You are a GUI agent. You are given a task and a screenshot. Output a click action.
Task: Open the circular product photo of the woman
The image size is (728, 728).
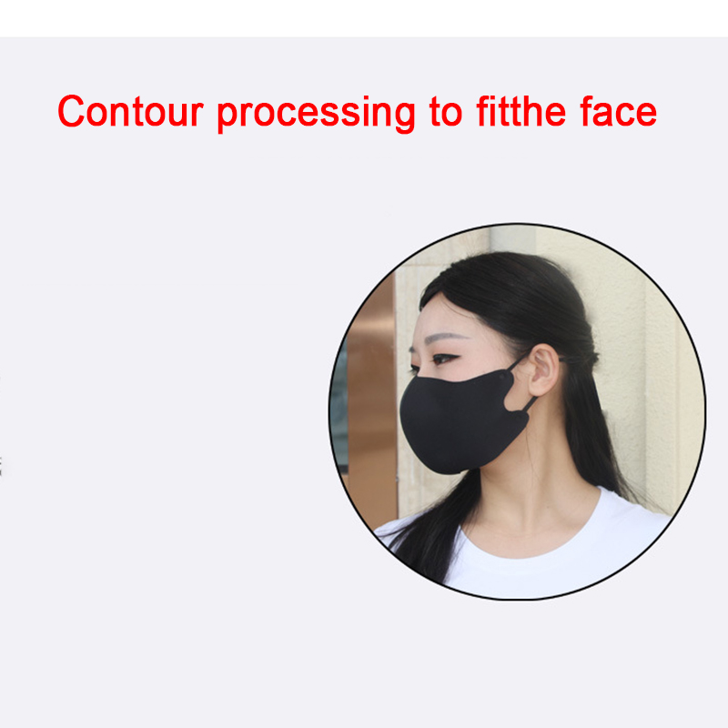click(x=517, y=411)
